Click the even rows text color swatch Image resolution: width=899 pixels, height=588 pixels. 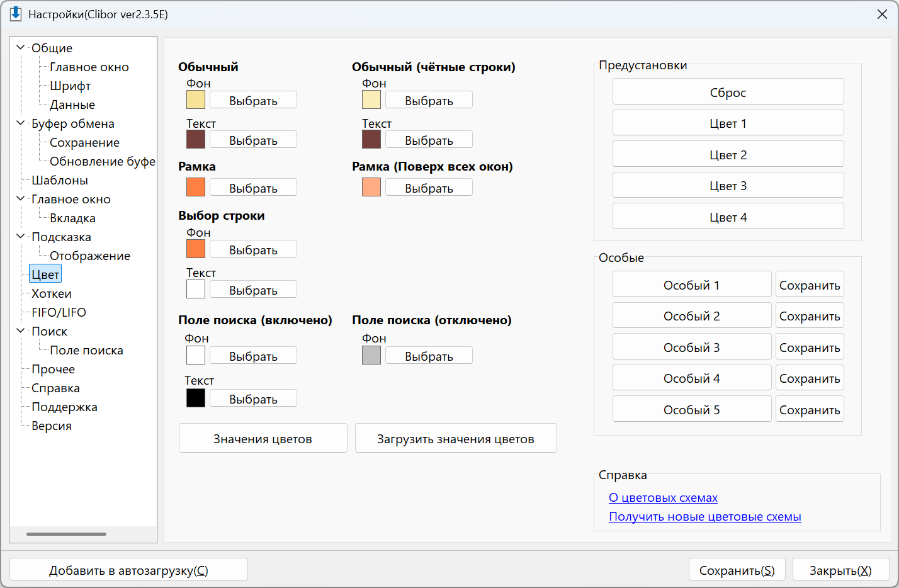tap(371, 139)
